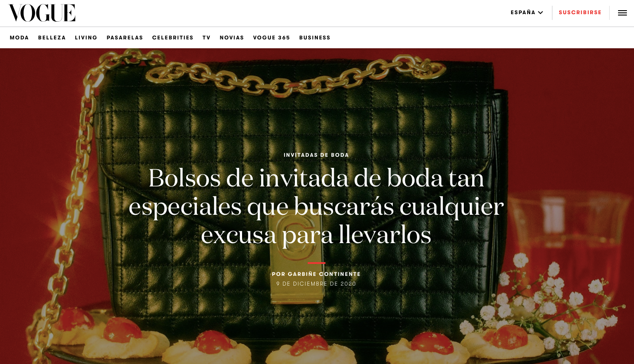Click the Vogue logo
The height and width of the screenshot is (364, 634).
[42, 13]
